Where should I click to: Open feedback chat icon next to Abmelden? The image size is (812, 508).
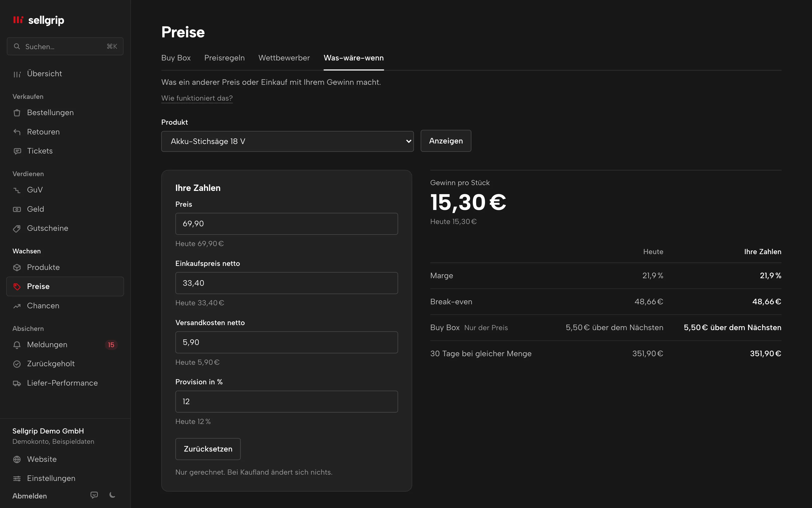94,495
